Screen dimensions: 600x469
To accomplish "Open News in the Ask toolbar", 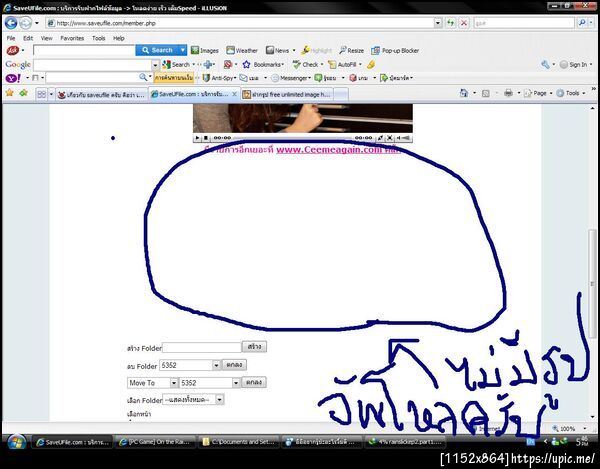I will [278, 50].
